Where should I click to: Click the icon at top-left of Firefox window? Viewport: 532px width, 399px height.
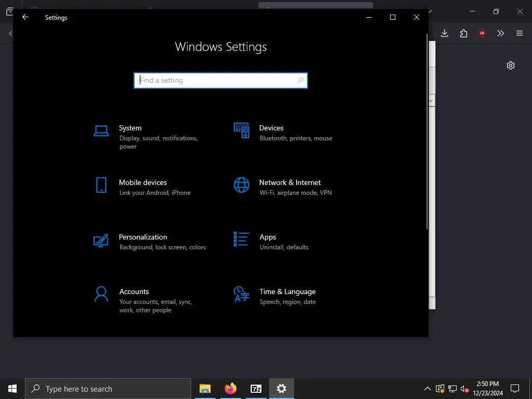(9, 11)
